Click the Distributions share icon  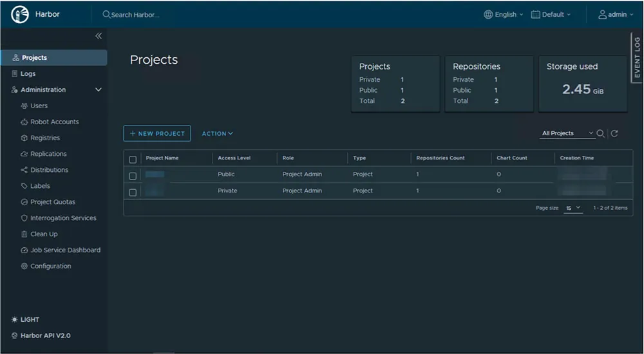pyautogui.click(x=24, y=170)
